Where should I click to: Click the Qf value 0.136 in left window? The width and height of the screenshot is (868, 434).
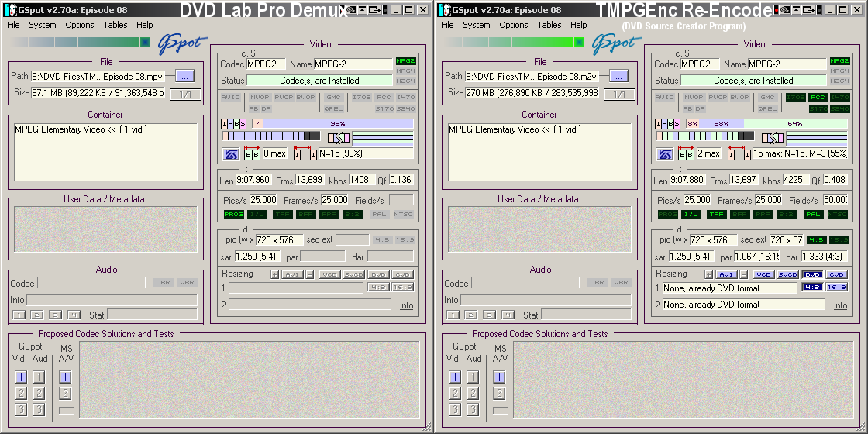[401, 180]
